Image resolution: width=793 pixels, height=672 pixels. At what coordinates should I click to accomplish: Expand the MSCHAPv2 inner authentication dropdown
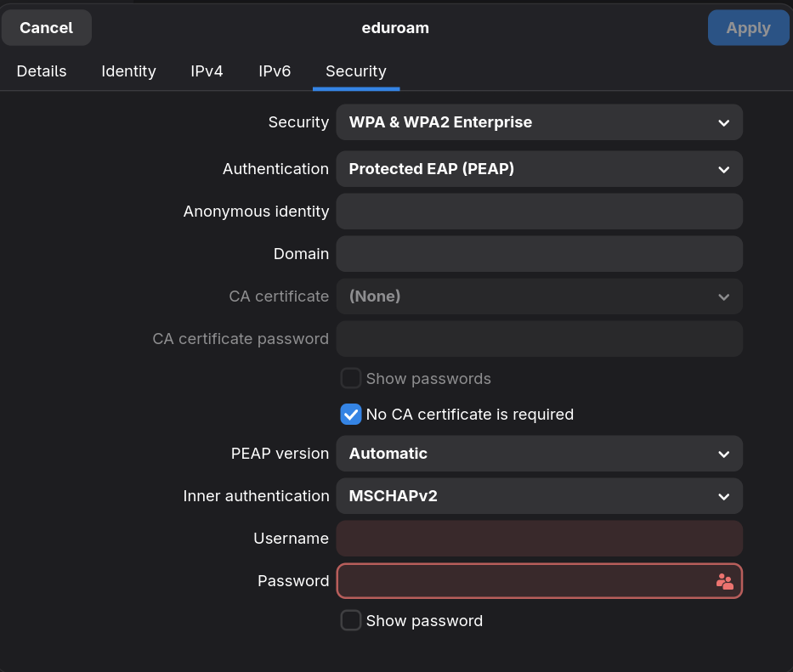tap(539, 496)
